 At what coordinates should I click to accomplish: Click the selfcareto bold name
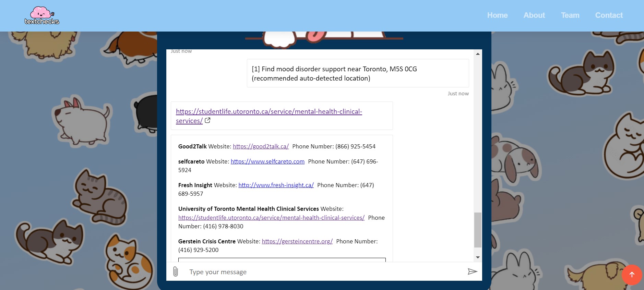191,161
